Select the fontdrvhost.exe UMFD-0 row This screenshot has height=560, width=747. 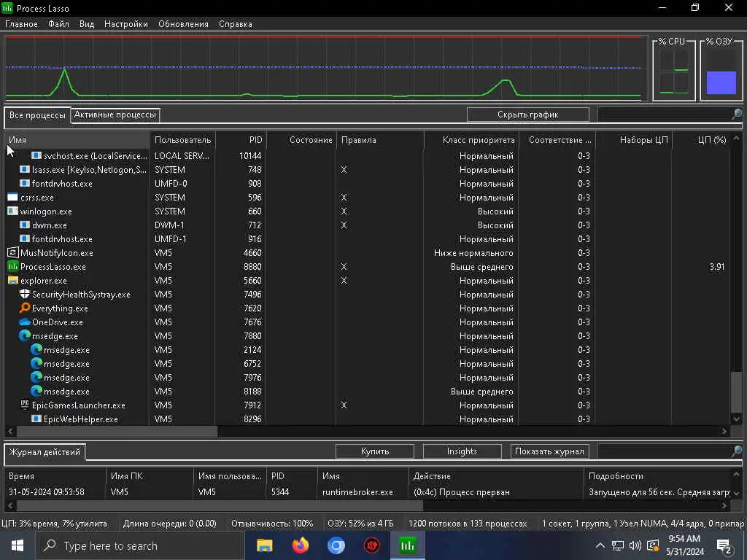[367, 184]
